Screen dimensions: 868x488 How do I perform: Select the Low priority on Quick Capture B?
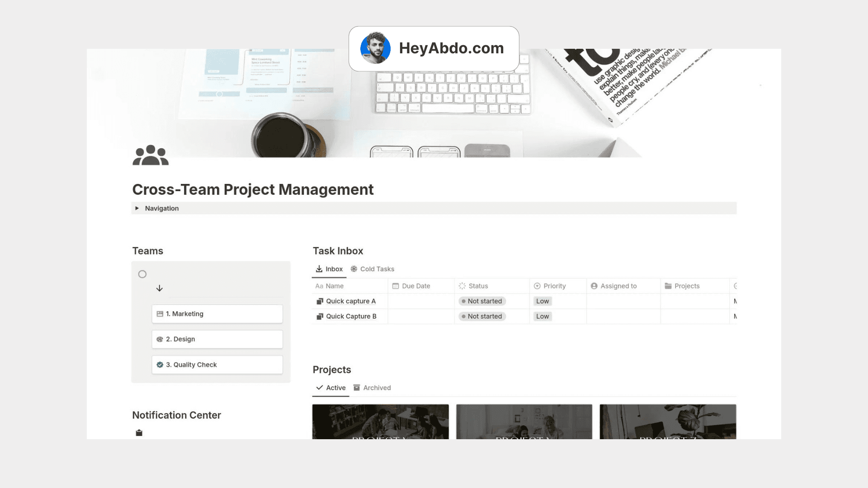click(542, 316)
